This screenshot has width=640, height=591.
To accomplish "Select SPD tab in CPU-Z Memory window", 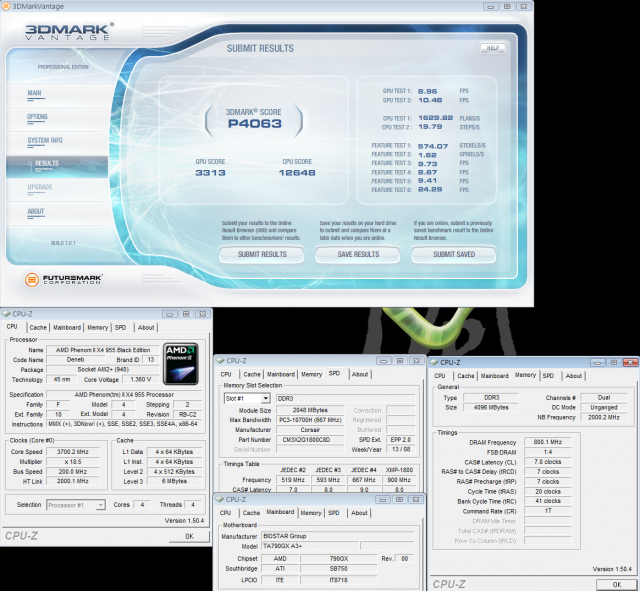I will tap(548, 376).
